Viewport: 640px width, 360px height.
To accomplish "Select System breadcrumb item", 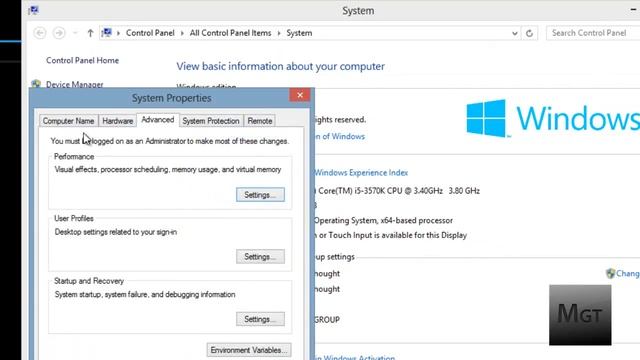I will coord(299,33).
